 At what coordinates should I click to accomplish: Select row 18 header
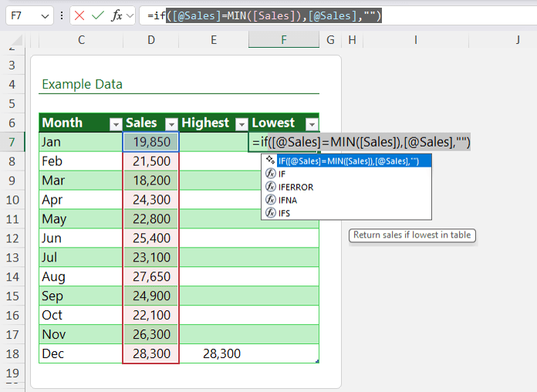12,353
